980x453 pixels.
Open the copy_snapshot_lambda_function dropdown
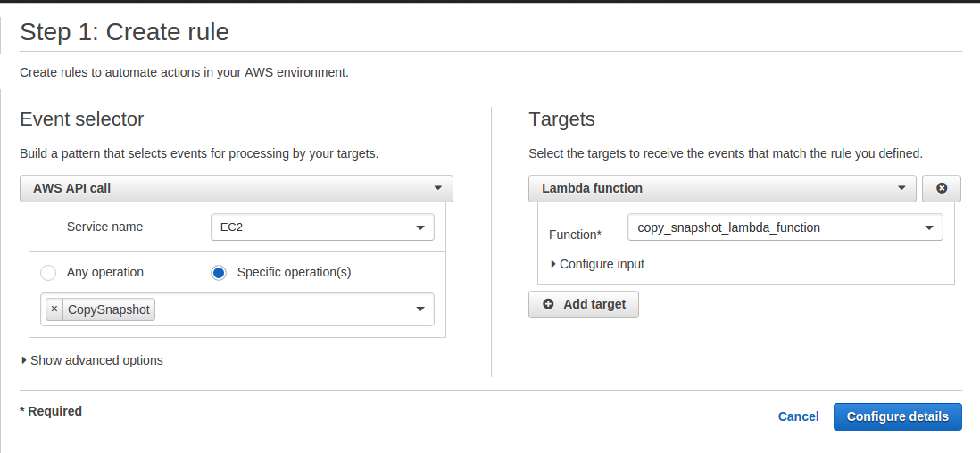click(x=785, y=227)
